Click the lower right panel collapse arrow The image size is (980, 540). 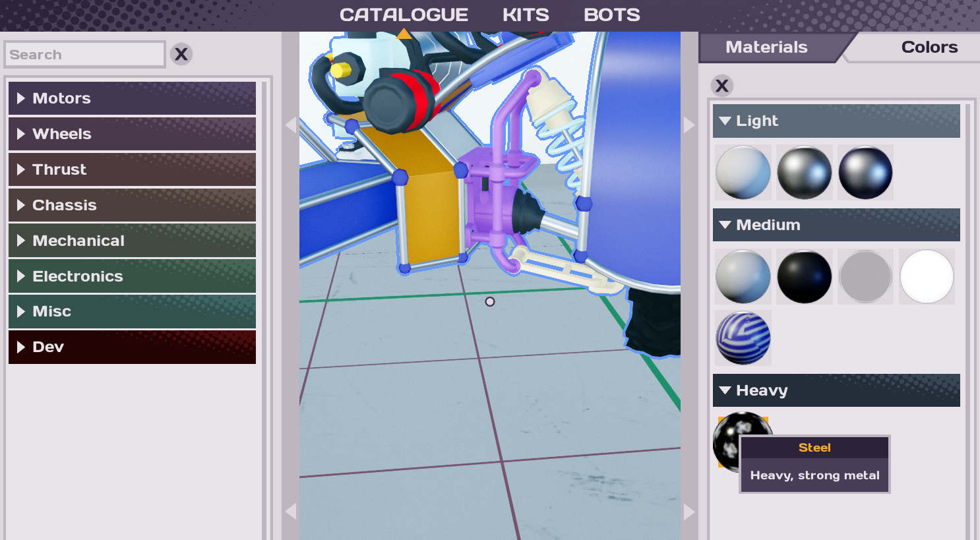689,512
